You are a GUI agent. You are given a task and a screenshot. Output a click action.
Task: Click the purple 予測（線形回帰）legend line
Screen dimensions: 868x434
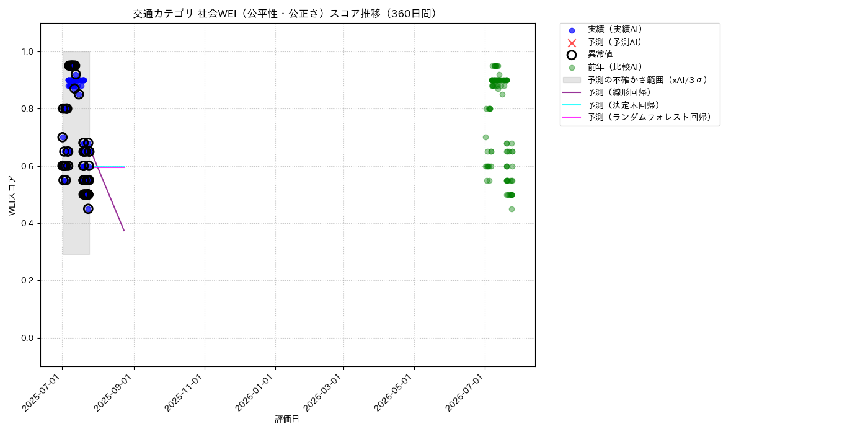[572, 92]
